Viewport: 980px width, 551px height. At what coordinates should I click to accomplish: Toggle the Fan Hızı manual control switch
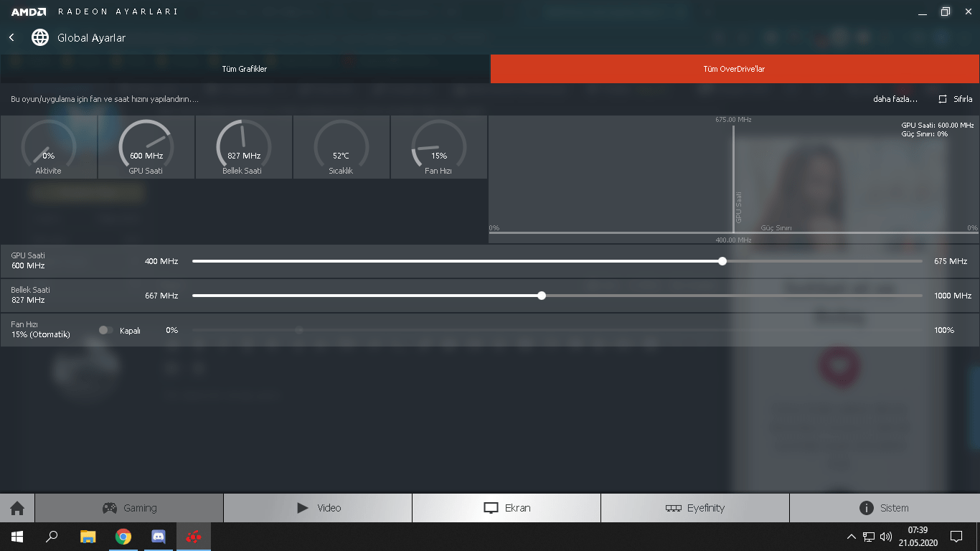[105, 330]
